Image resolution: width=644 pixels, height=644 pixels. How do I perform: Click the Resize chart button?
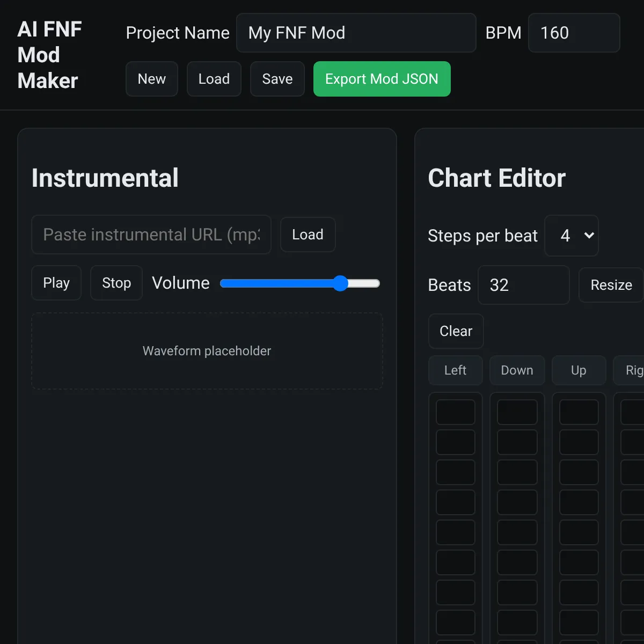pos(611,285)
